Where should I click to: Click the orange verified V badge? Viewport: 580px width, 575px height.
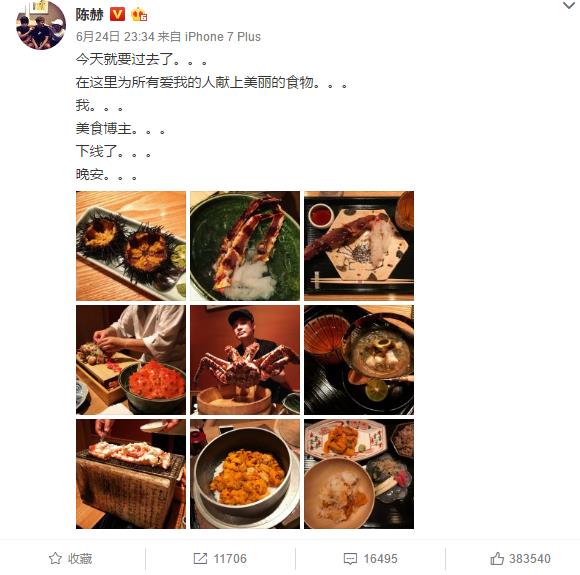click(118, 15)
